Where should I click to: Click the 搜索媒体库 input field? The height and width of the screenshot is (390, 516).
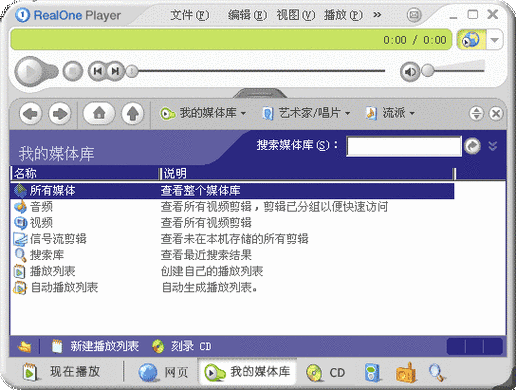404,146
